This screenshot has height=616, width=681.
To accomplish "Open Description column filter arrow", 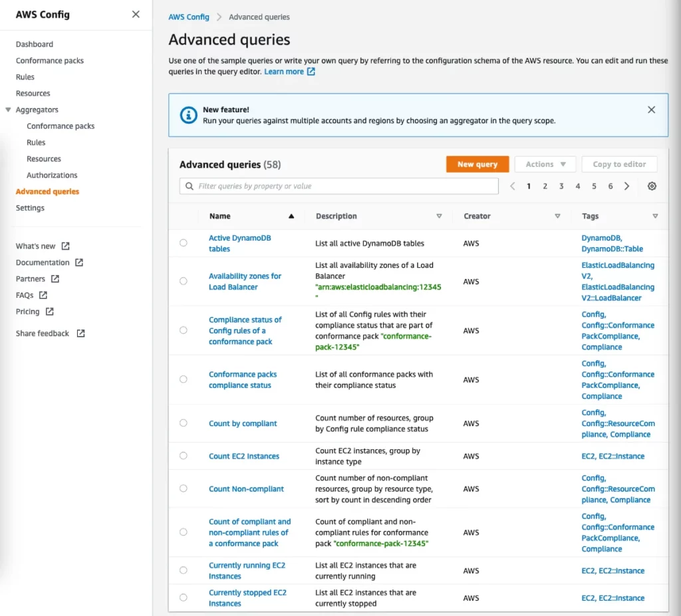I will 439,216.
